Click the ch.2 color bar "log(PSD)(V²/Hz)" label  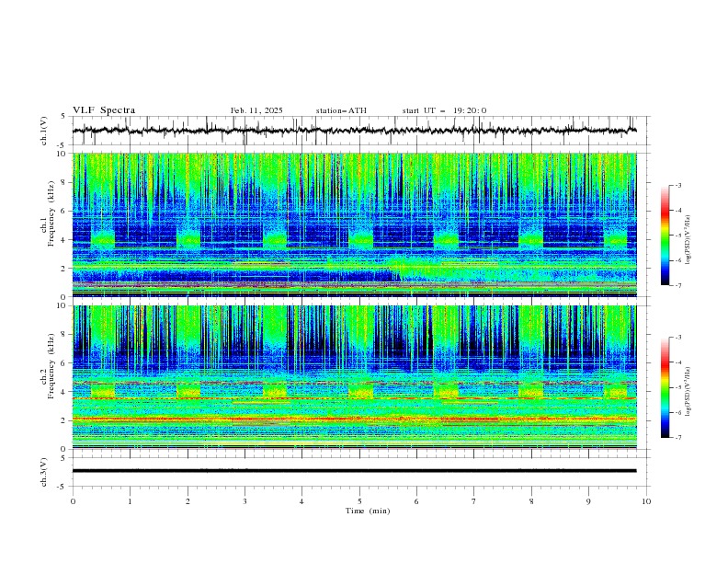pyautogui.click(x=688, y=392)
